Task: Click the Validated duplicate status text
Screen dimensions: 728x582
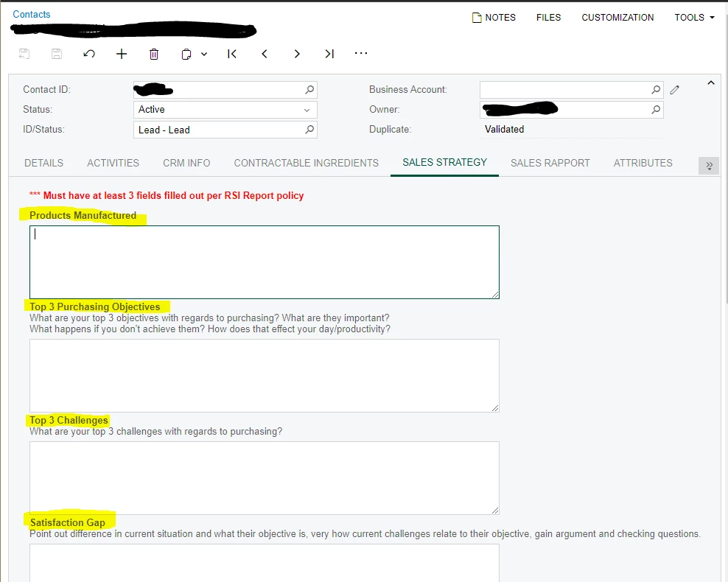Action: 504,130
